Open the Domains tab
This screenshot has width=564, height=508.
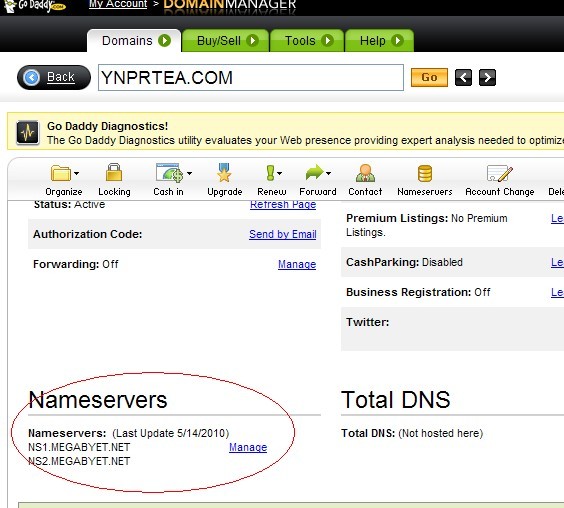coord(134,41)
